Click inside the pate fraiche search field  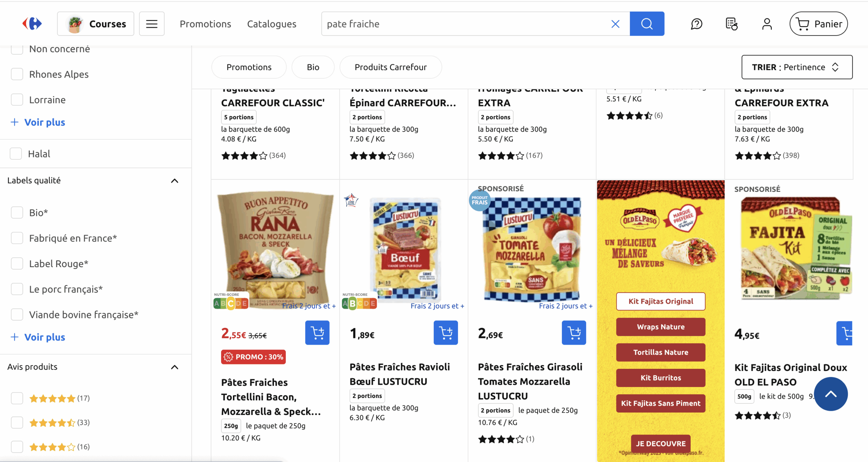tap(441, 23)
